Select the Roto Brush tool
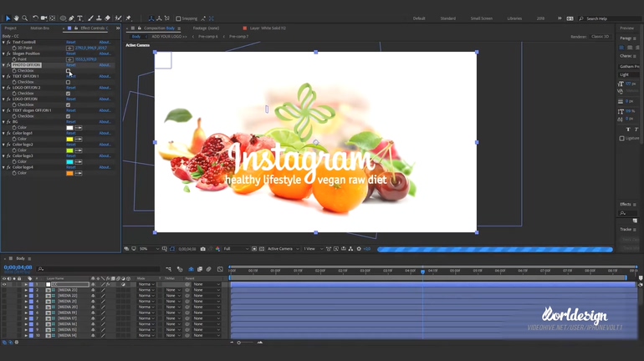This screenshot has width=644, height=361. [118, 18]
